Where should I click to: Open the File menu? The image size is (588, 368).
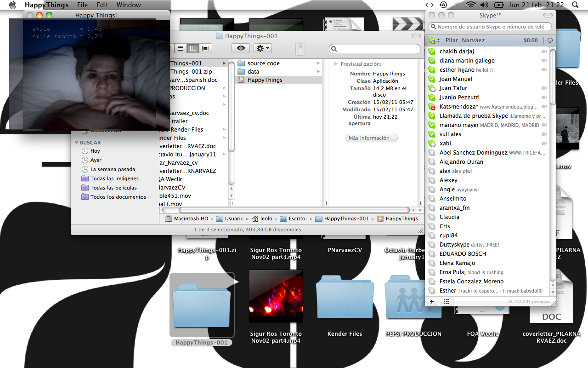[82, 5]
